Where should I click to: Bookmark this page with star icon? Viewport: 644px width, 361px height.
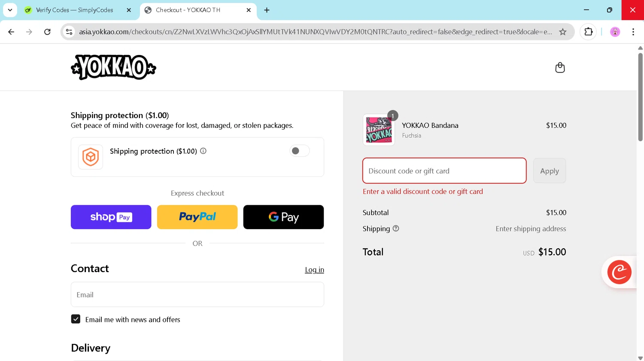click(x=562, y=32)
